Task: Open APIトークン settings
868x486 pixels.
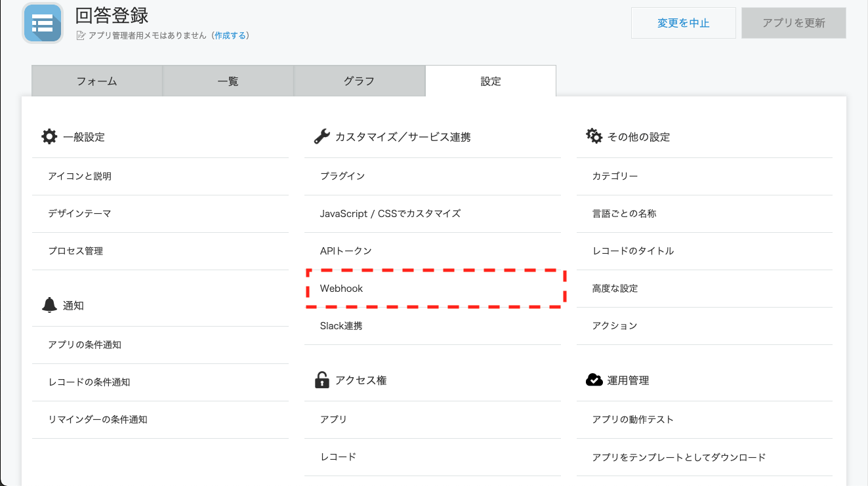Action: pyautogui.click(x=346, y=251)
